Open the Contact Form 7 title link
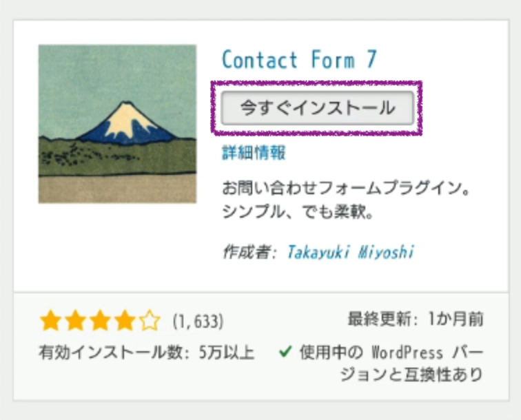The width and height of the screenshot is (521, 420). click(299, 61)
